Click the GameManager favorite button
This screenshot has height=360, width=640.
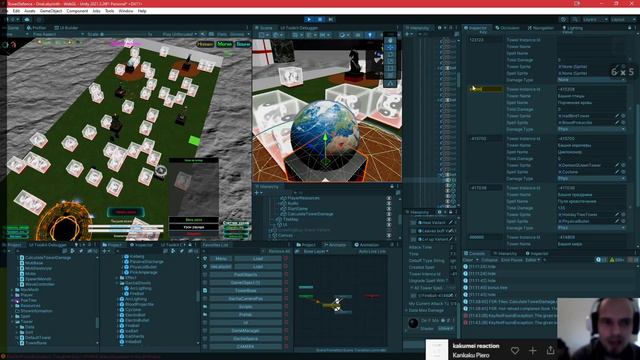[x=245, y=331]
